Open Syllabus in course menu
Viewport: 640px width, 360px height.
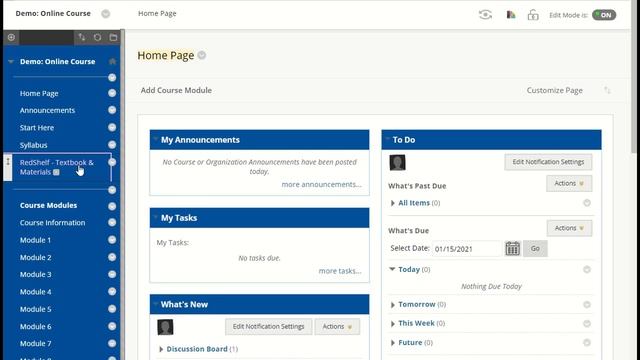(33, 145)
